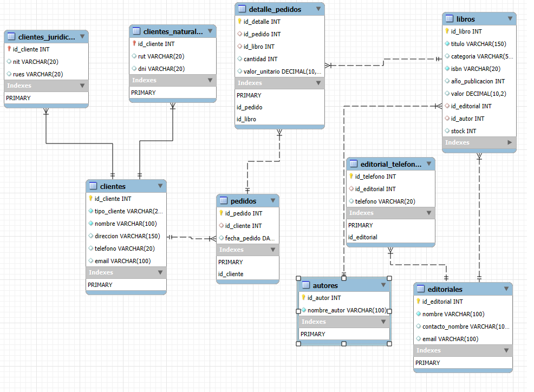Viewport: 534px width, 392px height.
Task: Click the clientes_natural table icon
Action: (x=136, y=31)
